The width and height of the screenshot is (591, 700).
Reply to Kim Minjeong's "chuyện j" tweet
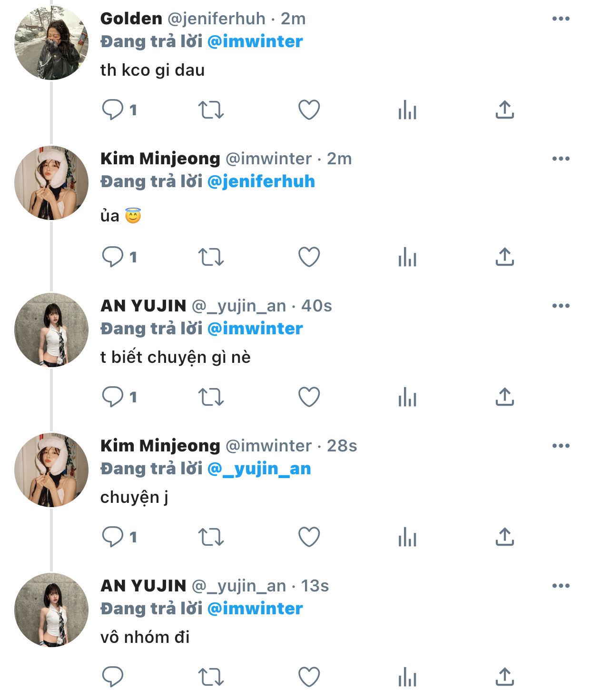click(113, 537)
